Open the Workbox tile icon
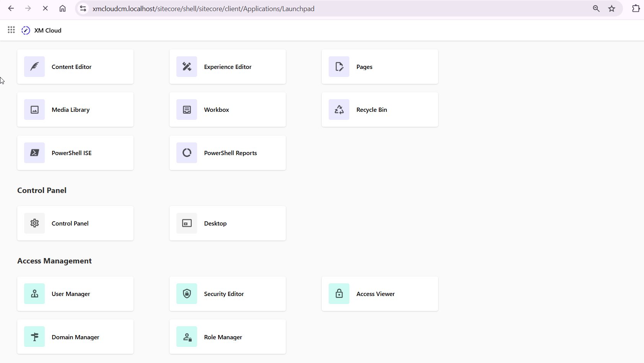 [187, 110]
